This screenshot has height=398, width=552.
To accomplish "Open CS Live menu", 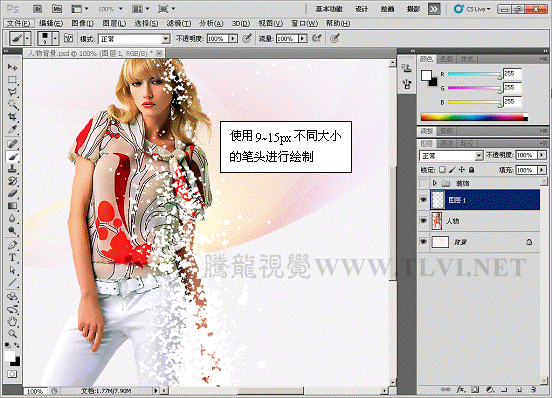I will coord(473,9).
